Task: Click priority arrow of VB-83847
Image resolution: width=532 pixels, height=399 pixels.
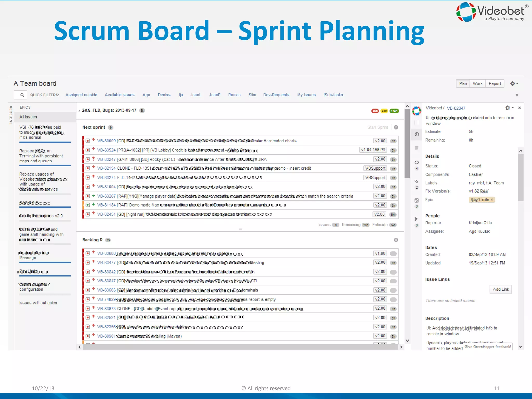Action: coord(93,280)
